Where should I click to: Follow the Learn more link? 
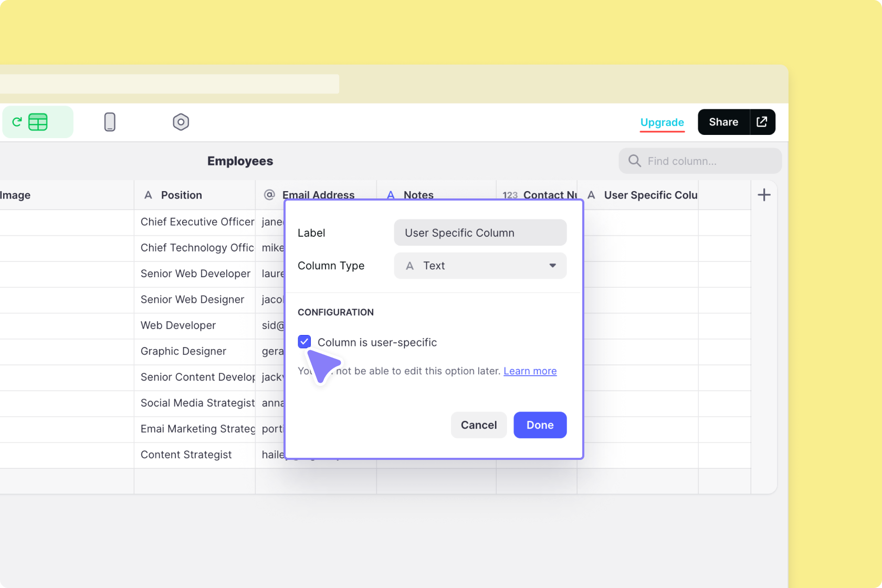tap(530, 371)
